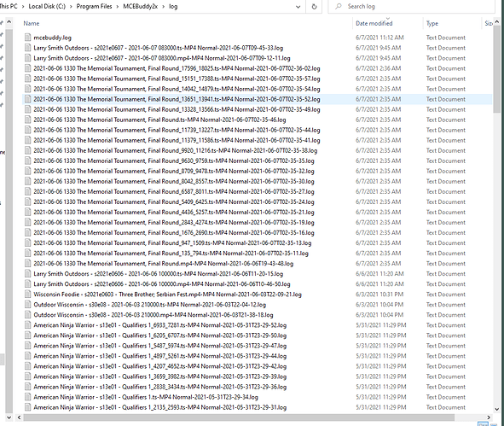Select Memorial Tournament Final Round_5409_6425 log
Image resolution: width=504 pixels, height=426 pixels.
tap(174, 201)
